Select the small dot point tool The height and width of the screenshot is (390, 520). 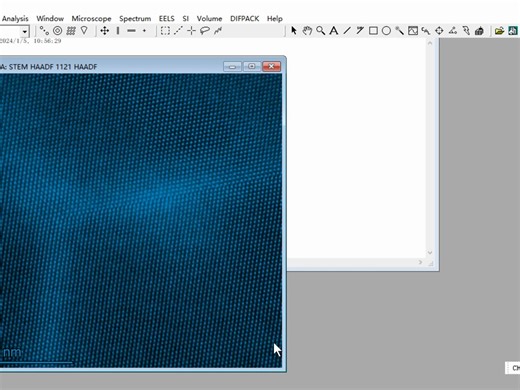pyautogui.click(x=144, y=31)
